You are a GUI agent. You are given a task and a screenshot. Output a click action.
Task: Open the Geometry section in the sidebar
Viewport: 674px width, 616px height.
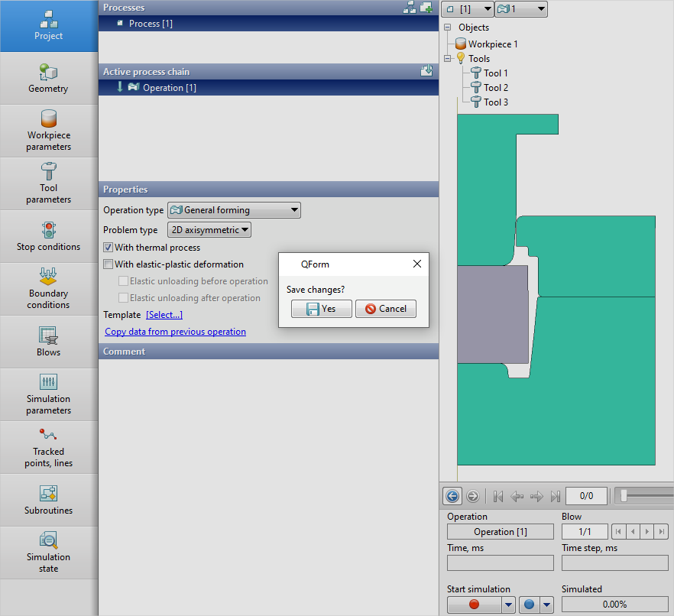click(x=48, y=79)
